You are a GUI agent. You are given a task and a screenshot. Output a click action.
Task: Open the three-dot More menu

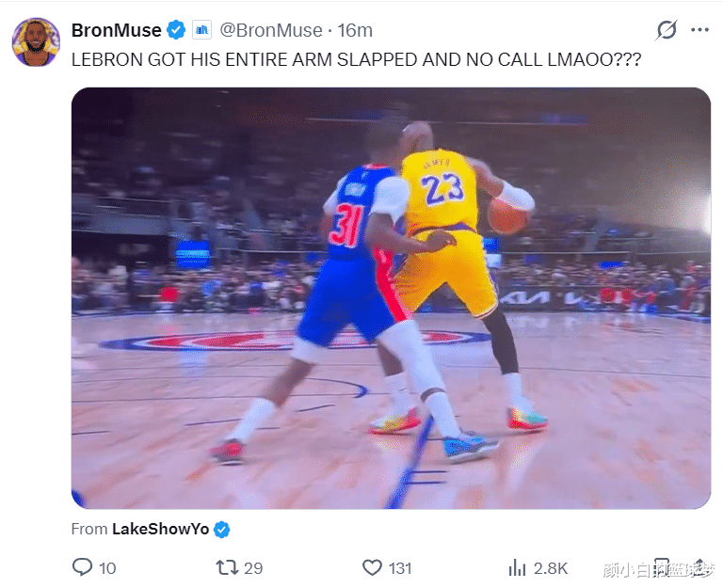(x=699, y=30)
